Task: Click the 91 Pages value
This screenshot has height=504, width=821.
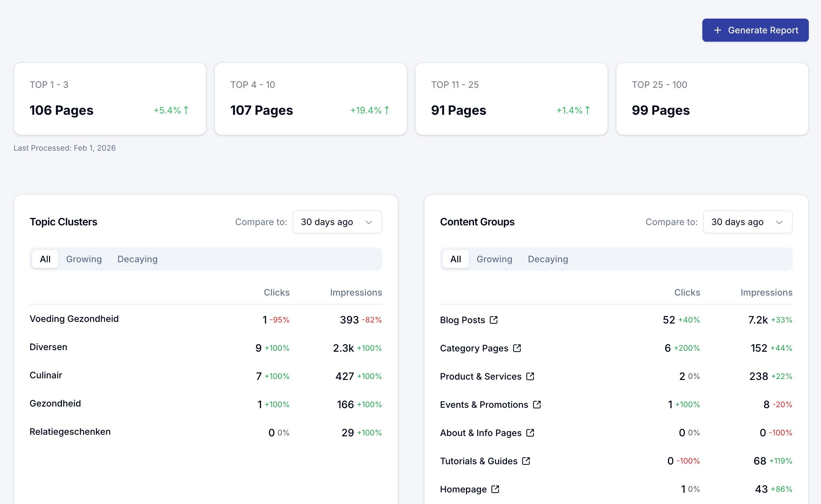Action: 458,110
